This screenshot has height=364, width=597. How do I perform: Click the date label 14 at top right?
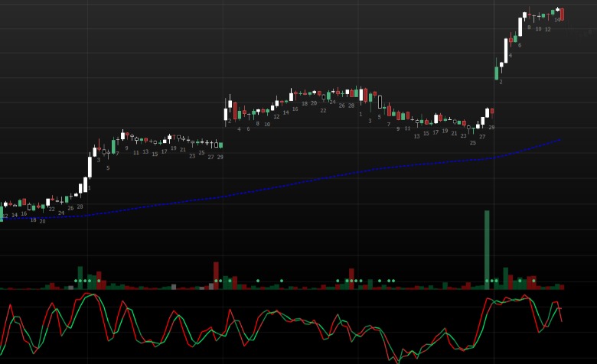[557, 20]
